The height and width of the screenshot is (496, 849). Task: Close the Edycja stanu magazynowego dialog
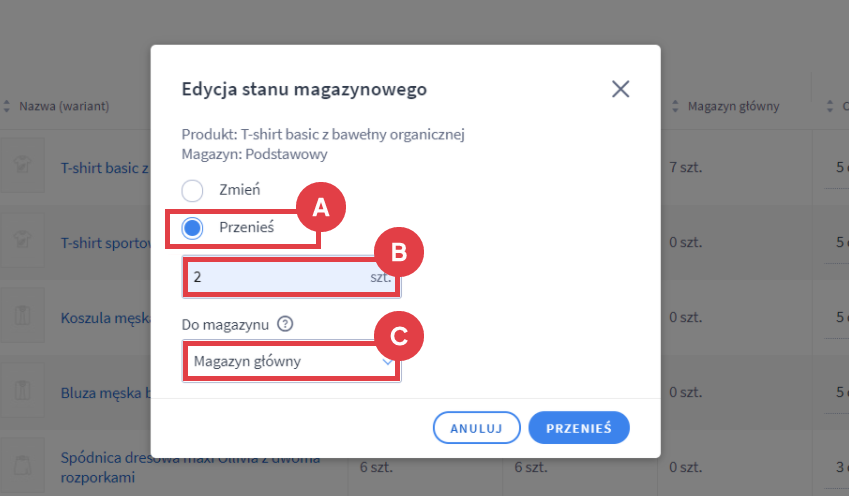click(x=620, y=89)
